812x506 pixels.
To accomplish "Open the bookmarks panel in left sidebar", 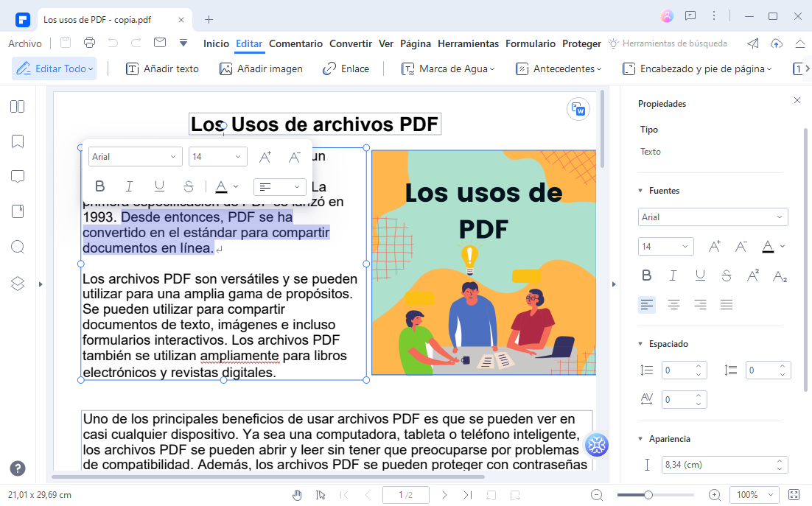I will coord(18,141).
